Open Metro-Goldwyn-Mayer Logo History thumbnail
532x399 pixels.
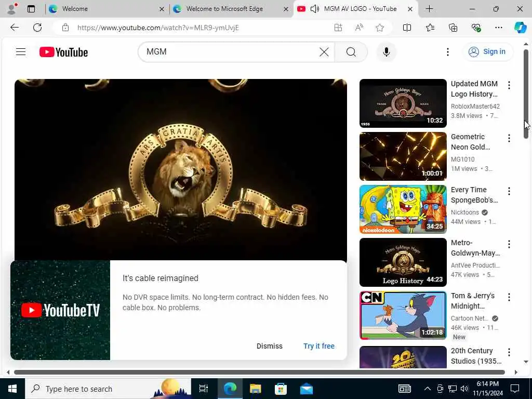point(403,262)
